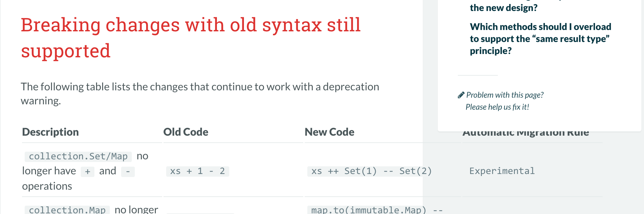Click the partially hidden Automatic Migration Rule header

(x=526, y=134)
